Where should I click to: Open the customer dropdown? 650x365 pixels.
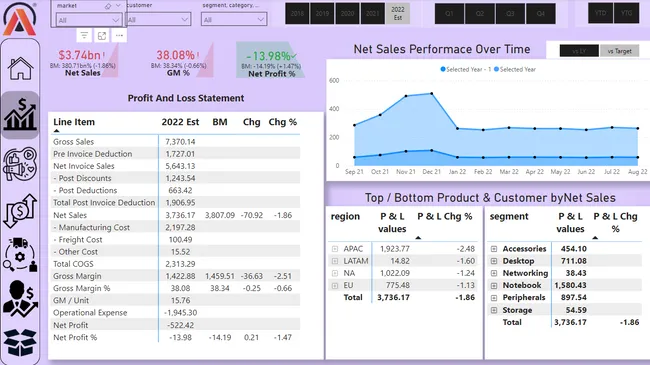[x=158, y=19]
